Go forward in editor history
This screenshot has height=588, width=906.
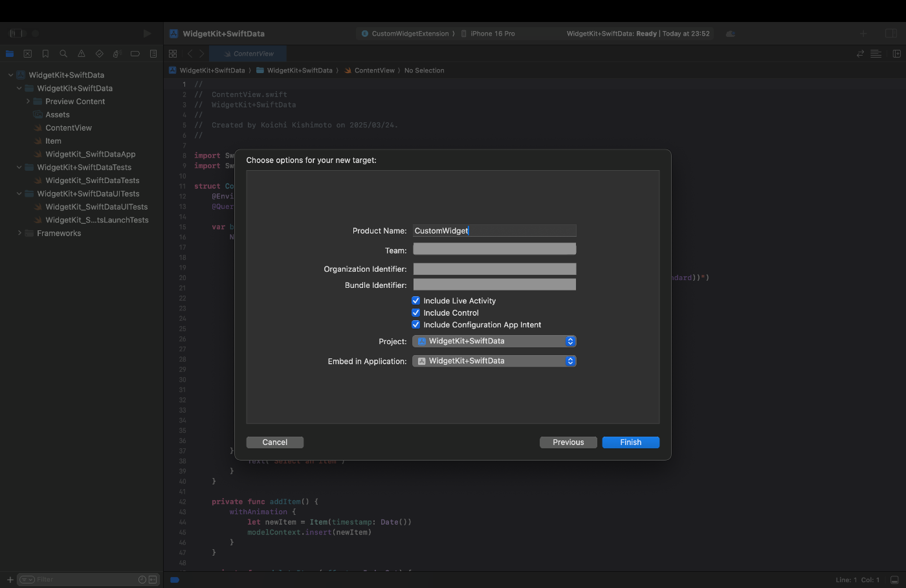pos(202,54)
